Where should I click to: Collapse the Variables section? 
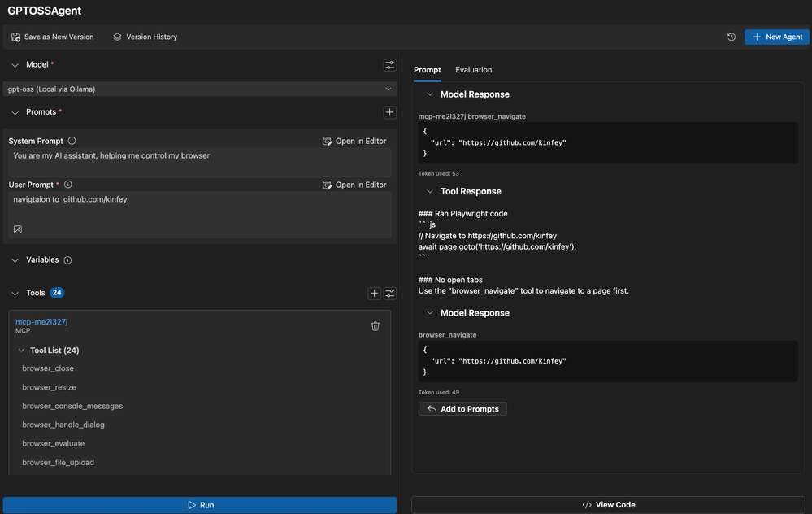[15, 260]
